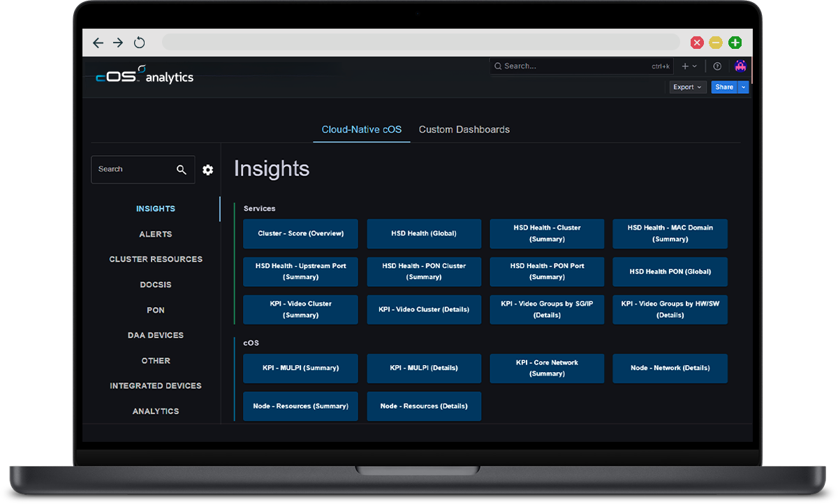
Task: Open the settings gear beside the sidebar search
Action: 207,170
